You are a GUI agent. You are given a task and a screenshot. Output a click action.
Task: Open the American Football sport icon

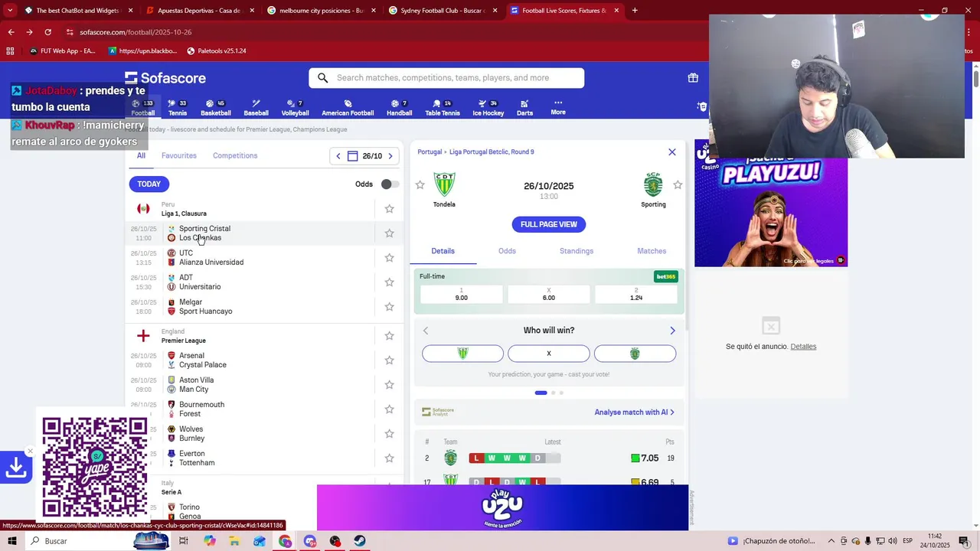point(348,108)
